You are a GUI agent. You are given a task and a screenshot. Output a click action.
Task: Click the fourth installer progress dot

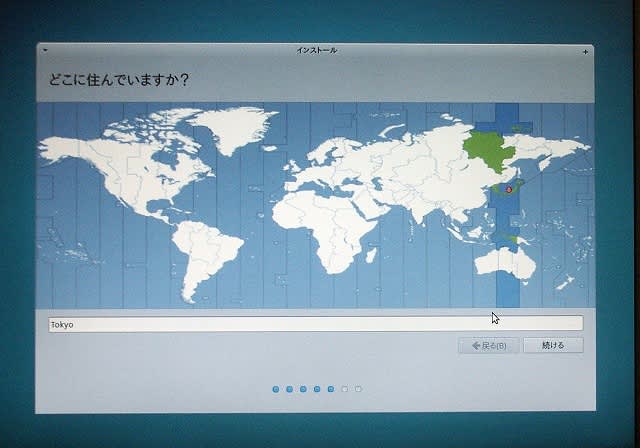click(317, 388)
